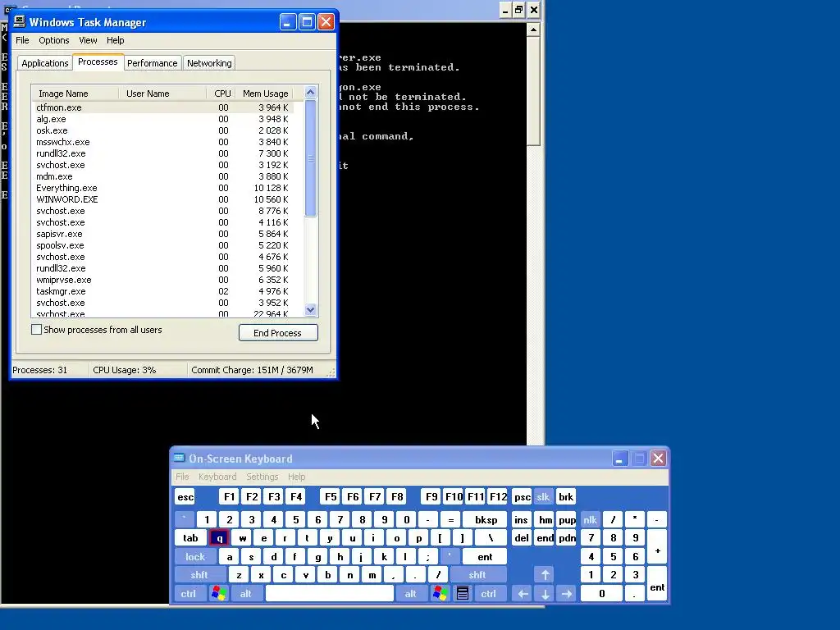The width and height of the screenshot is (840, 630).
Task: Open Task Manager Help menu
Action: 115,40
